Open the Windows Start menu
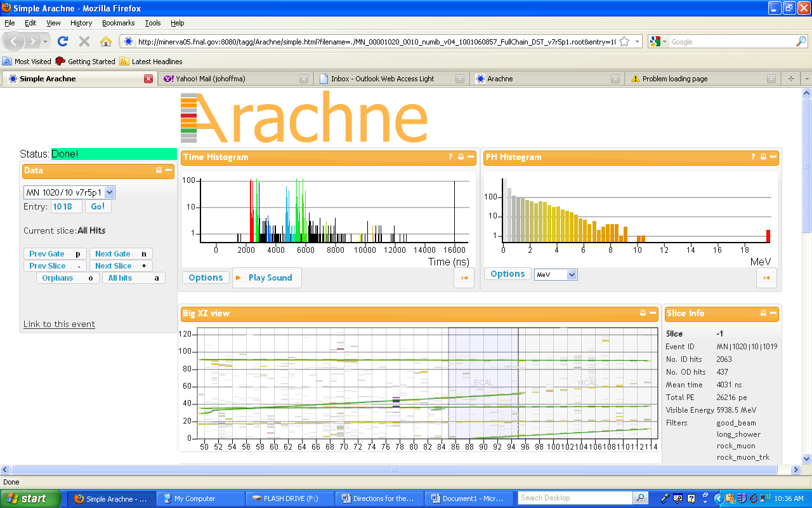The height and width of the screenshot is (508, 812). point(30,498)
